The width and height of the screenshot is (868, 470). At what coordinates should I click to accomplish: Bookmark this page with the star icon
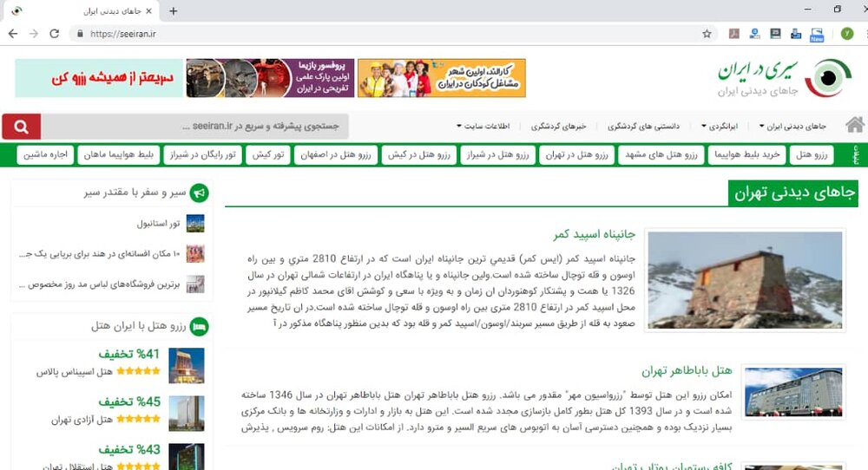pyautogui.click(x=707, y=34)
